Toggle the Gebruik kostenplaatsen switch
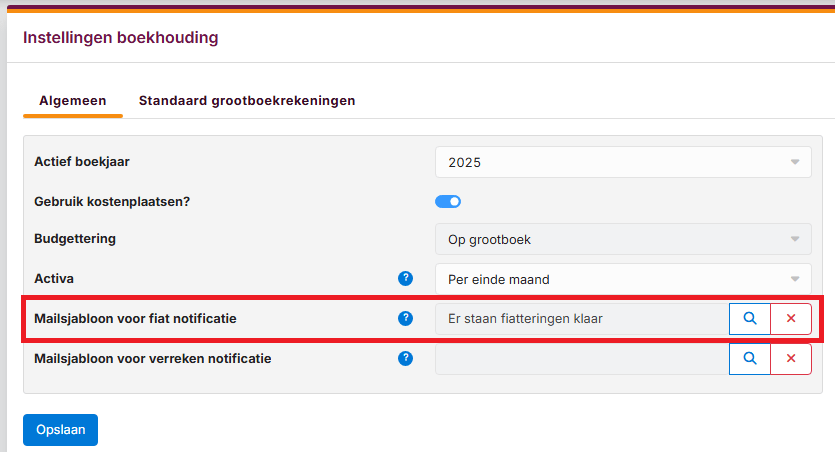This screenshot has height=452, width=835. (448, 201)
